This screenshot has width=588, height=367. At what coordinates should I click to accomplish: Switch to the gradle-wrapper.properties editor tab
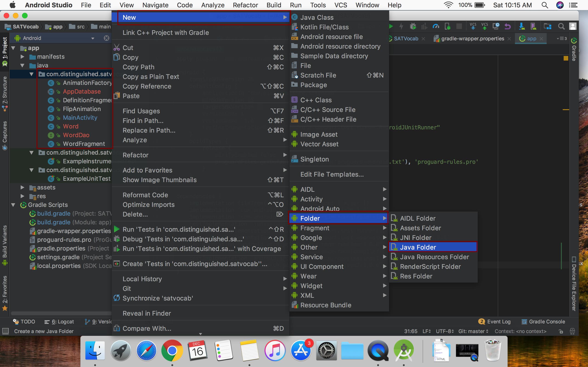point(472,39)
